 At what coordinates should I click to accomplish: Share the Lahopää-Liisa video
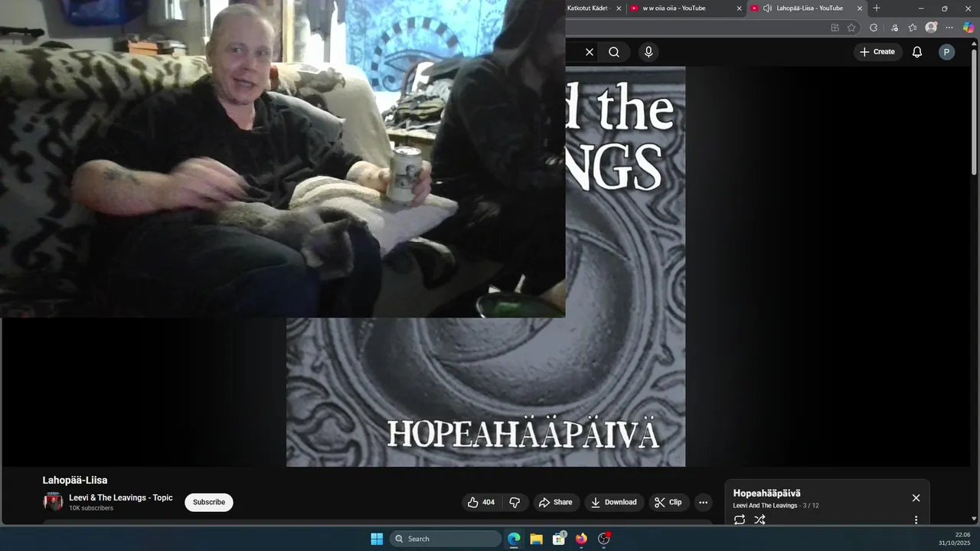tap(556, 502)
